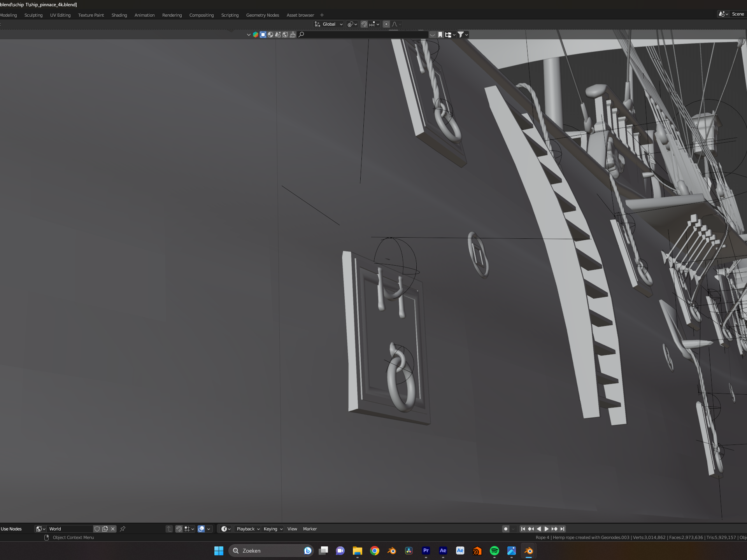Toggle proportional editing button

tap(386, 24)
